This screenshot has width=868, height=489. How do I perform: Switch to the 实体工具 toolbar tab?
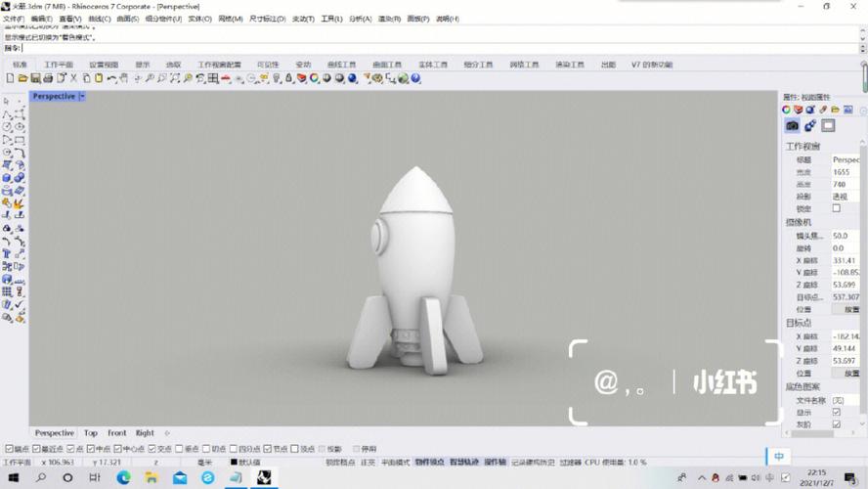tap(433, 65)
